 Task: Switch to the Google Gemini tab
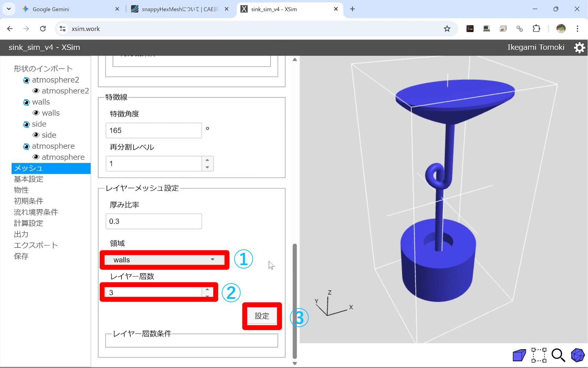point(51,9)
